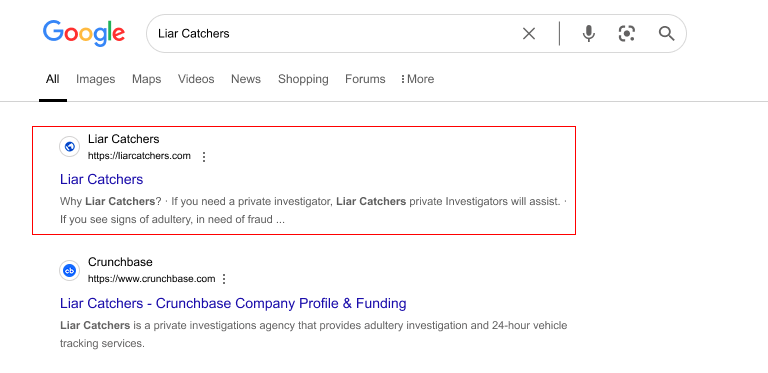Screen dimensions: 768x373
Task: Open Crunchbase Company Profile & Funding link
Action: (233, 303)
